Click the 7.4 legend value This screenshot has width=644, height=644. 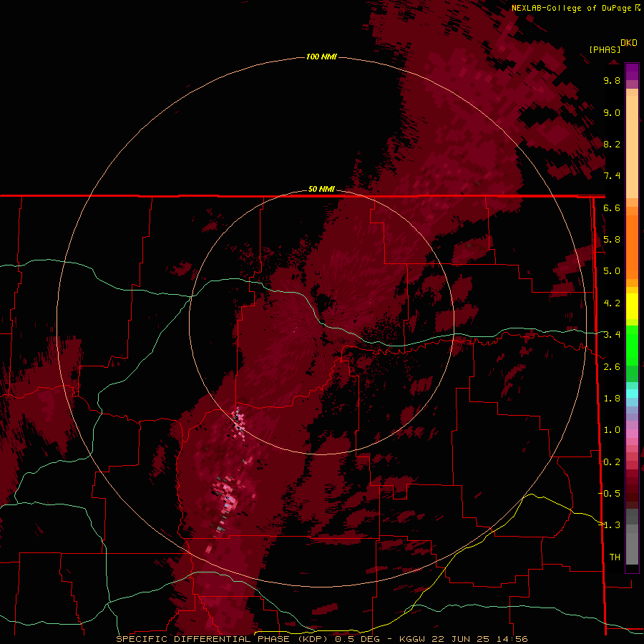pos(612,176)
